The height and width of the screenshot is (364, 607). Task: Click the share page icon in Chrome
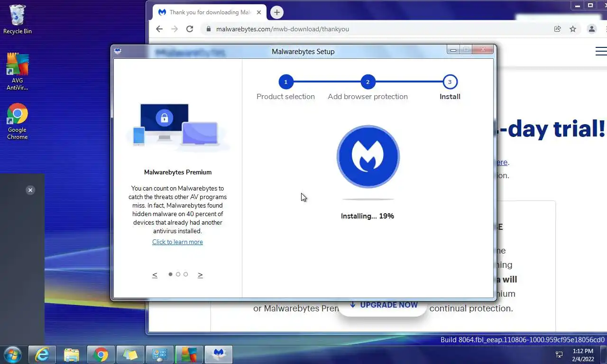coord(558,29)
